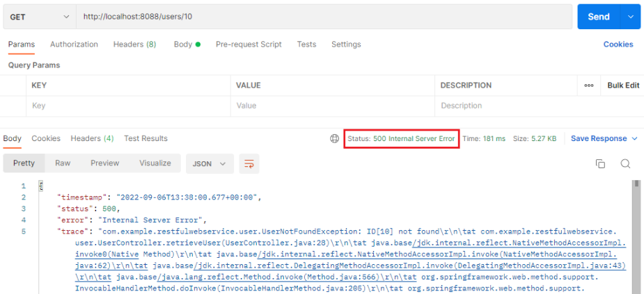644x294 pixels.
Task: Open the Test Results tab
Action: click(146, 138)
